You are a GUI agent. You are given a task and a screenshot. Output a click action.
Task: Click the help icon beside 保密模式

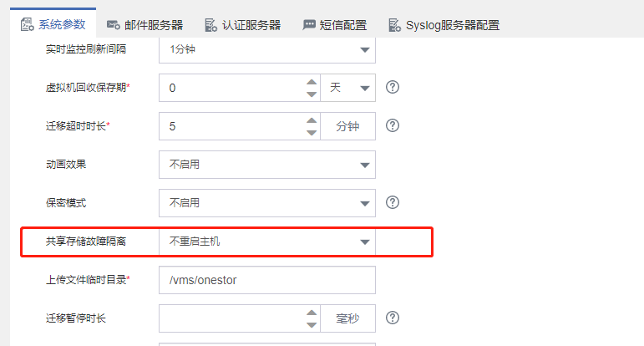[392, 202]
